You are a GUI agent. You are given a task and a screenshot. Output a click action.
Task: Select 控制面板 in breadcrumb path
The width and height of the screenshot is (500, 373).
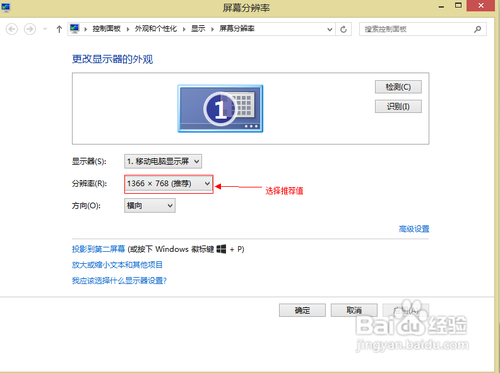[x=107, y=29]
